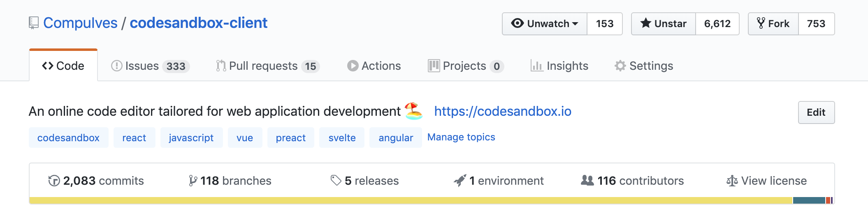Open the Pull requests tab

coord(268,66)
